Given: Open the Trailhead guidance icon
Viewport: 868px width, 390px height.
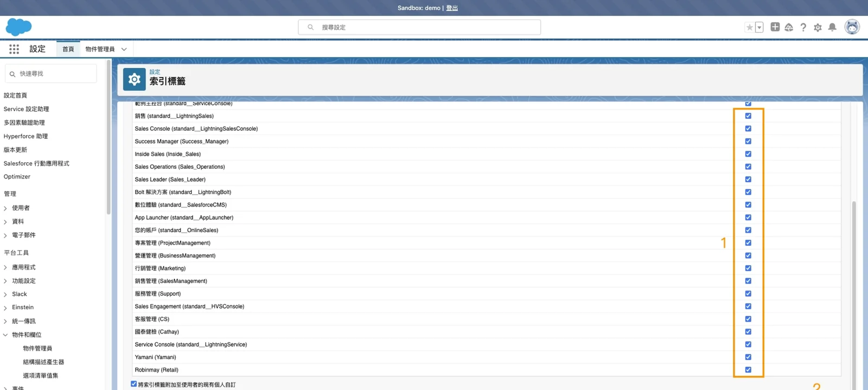Looking at the screenshot, I should [789, 27].
